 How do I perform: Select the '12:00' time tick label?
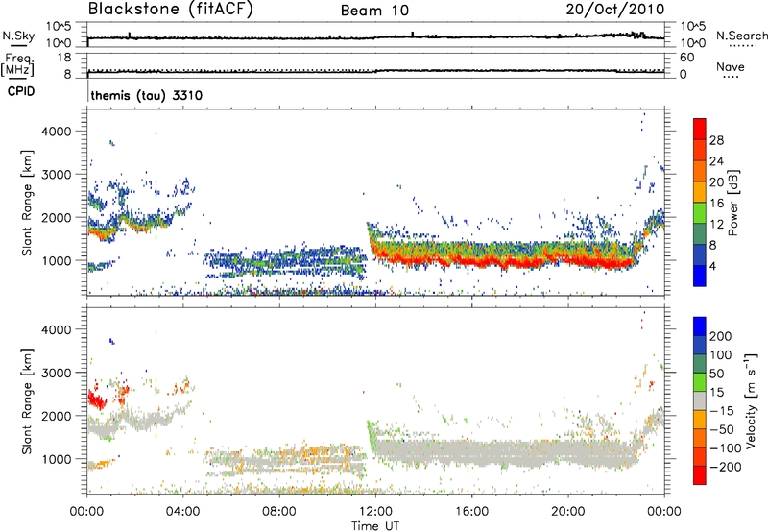pyautogui.click(x=375, y=512)
